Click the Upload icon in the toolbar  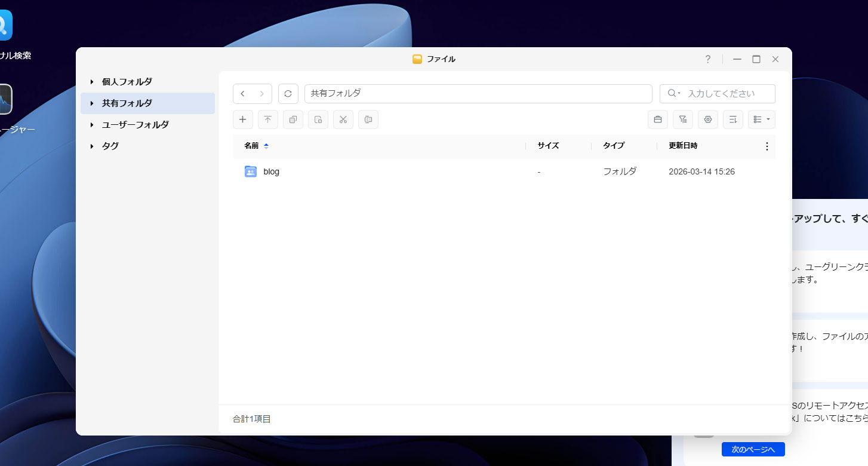(267, 119)
